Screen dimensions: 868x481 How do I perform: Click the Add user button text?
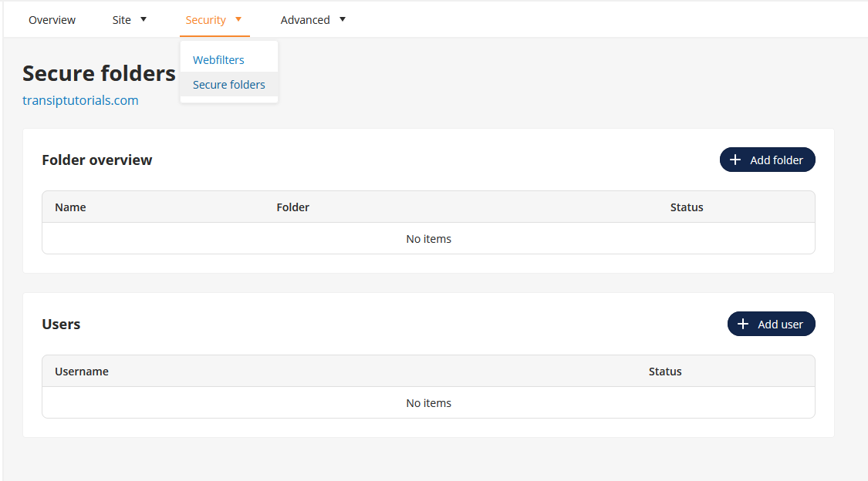click(780, 324)
